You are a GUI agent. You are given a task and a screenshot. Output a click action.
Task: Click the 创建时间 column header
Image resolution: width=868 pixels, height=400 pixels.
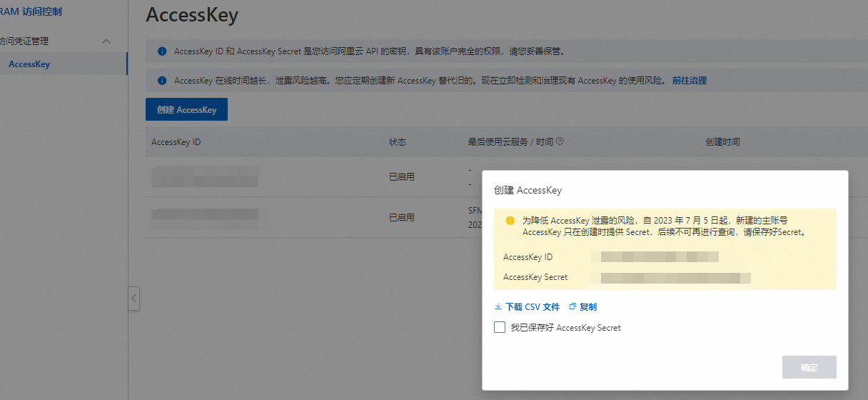[722, 142]
